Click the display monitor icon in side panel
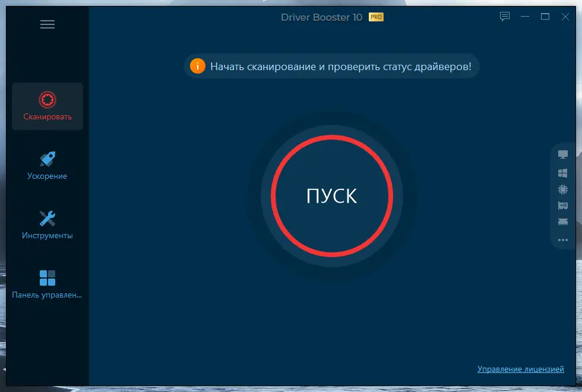The image size is (582, 392). 562,153
